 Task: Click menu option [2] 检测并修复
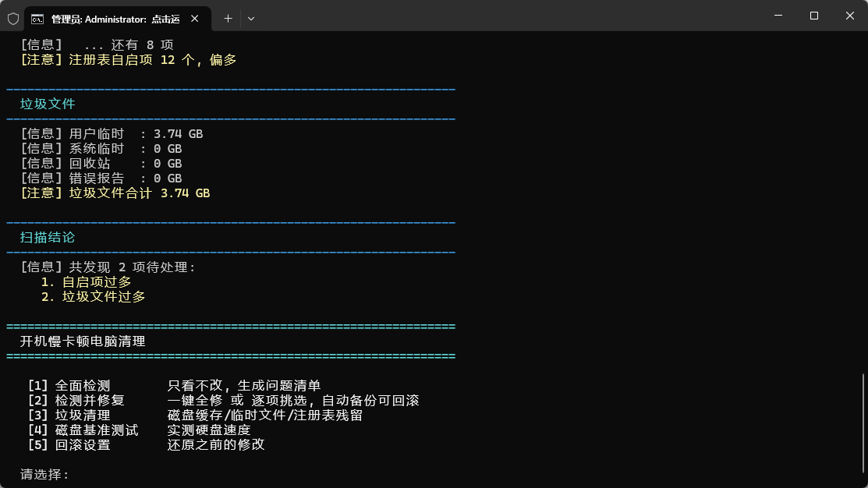tap(76, 401)
